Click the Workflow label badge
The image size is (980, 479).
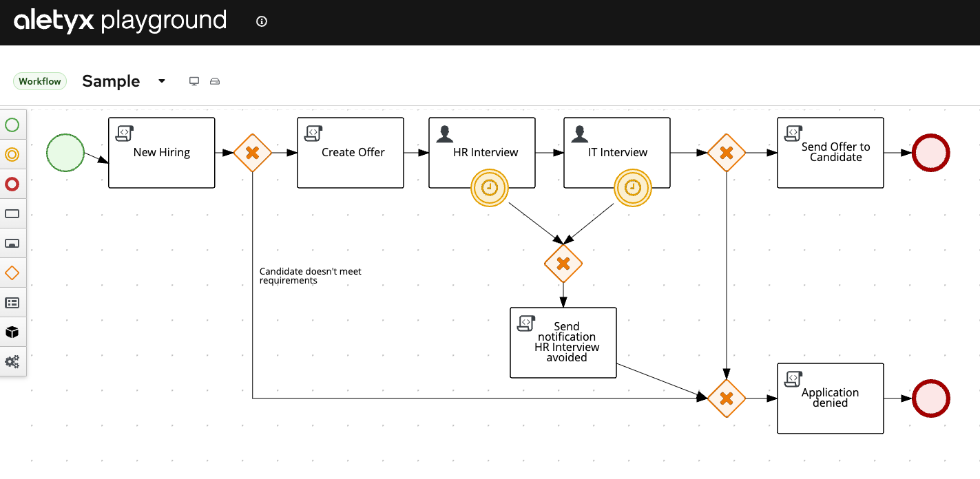40,81
